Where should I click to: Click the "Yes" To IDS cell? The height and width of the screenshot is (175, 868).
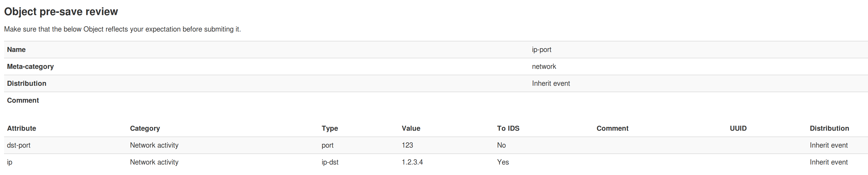(503, 162)
